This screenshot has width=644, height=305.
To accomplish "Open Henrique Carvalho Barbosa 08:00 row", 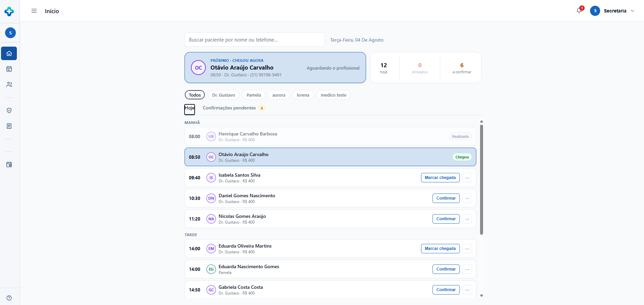I will tap(330, 136).
